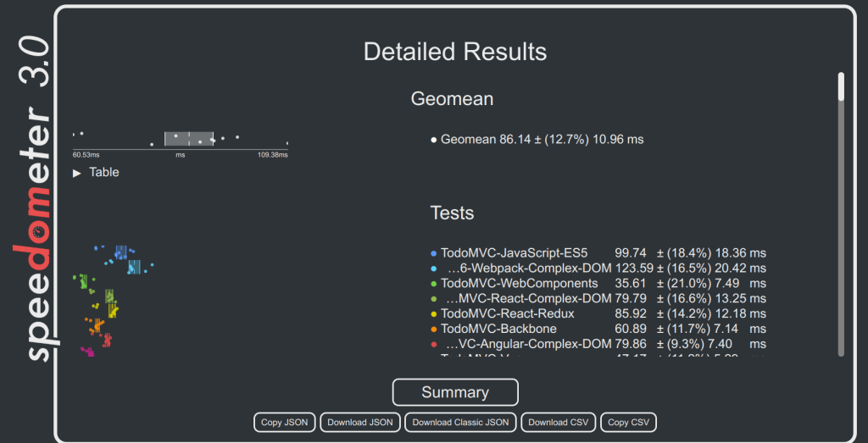The height and width of the screenshot is (443, 868).
Task: Click yellow dot beside TodoMVC-React-Redux
Action: (x=434, y=314)
